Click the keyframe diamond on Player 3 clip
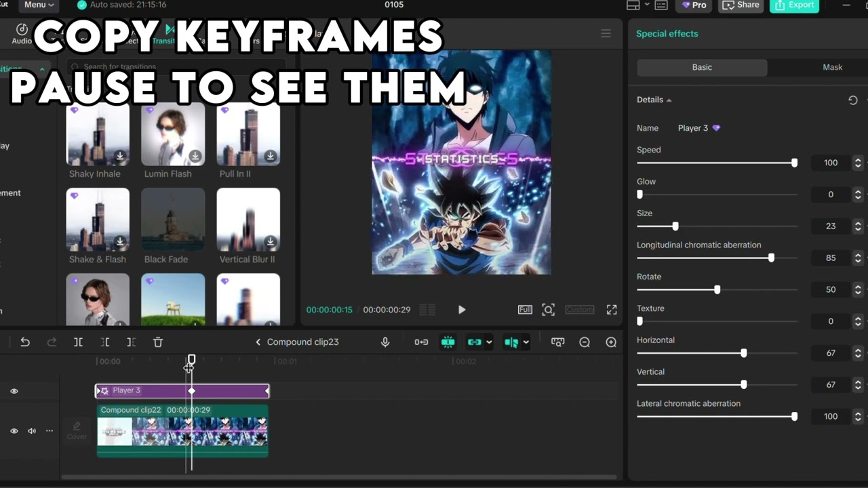868x488 pixels. click(x=191, y=391)
